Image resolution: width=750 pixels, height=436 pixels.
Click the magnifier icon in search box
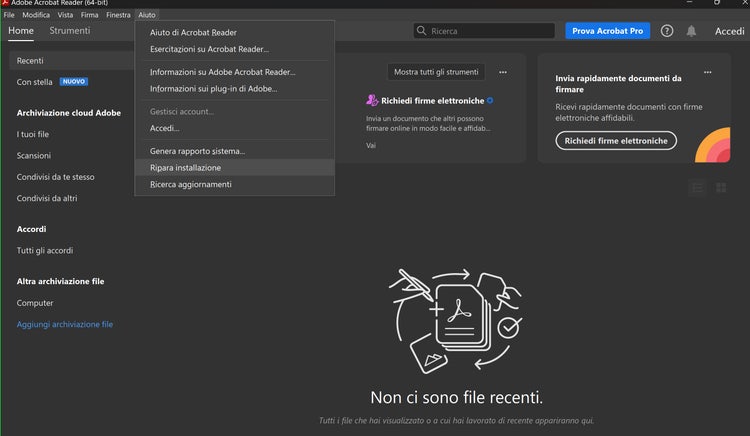click(423, 31)
